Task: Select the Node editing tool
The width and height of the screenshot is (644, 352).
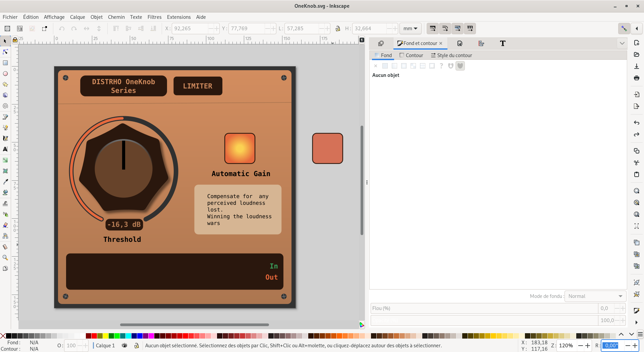Action: [5, 52]
